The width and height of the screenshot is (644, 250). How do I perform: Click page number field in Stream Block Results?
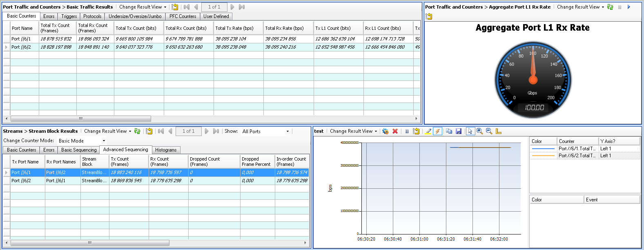[188, 131]
